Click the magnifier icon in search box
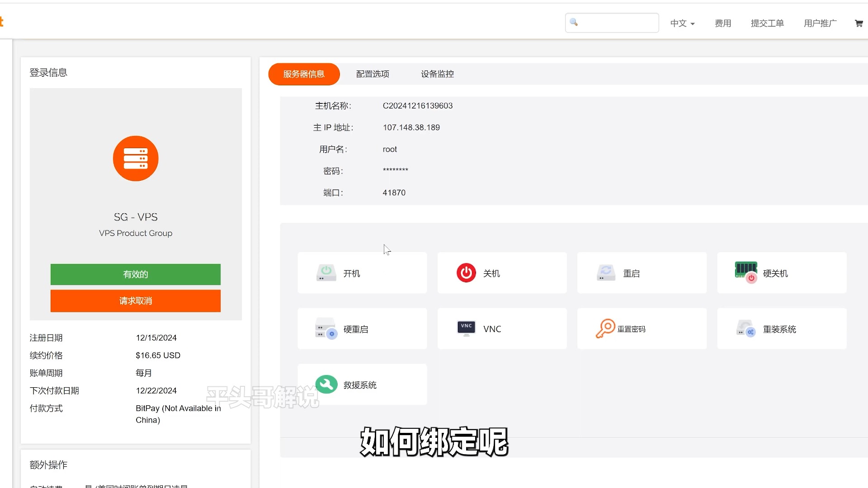The width and height of the screenshot is (868, 488). pos(574,22)
